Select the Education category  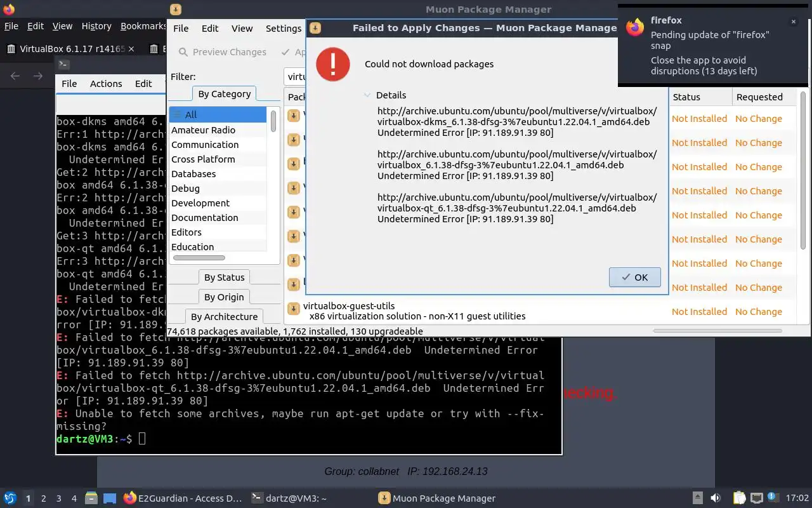pyautogui.click(x=218, y=246)
